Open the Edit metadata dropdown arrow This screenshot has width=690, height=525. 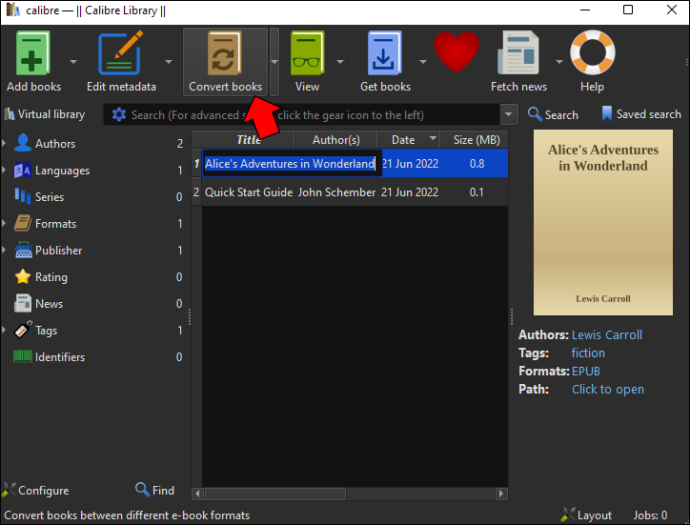169,62
